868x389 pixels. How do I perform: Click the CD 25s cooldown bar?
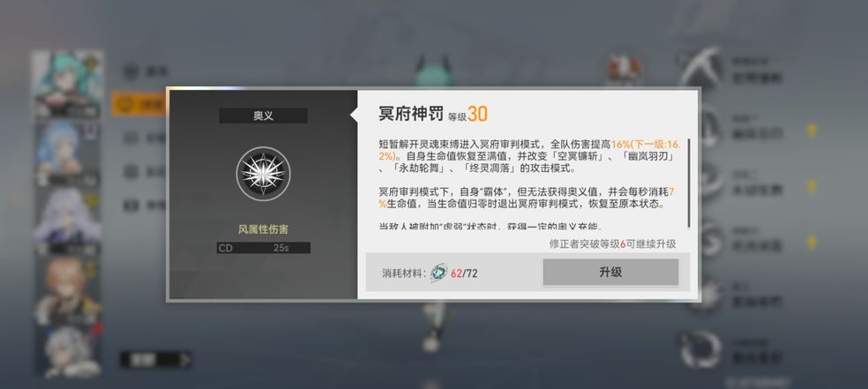tap(263, 248)
